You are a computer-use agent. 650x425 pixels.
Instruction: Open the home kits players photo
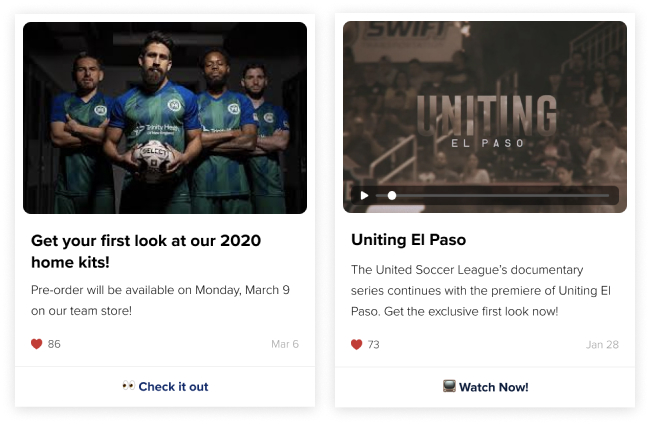tap(165, 118)
